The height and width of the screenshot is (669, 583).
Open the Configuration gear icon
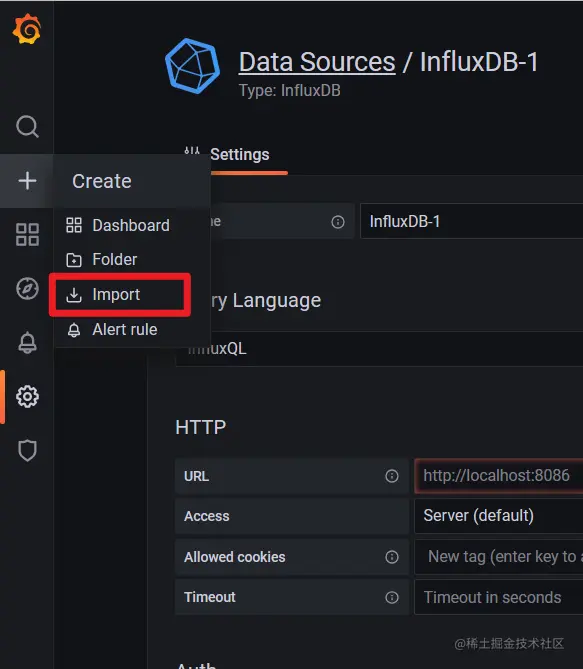(27, 397)
